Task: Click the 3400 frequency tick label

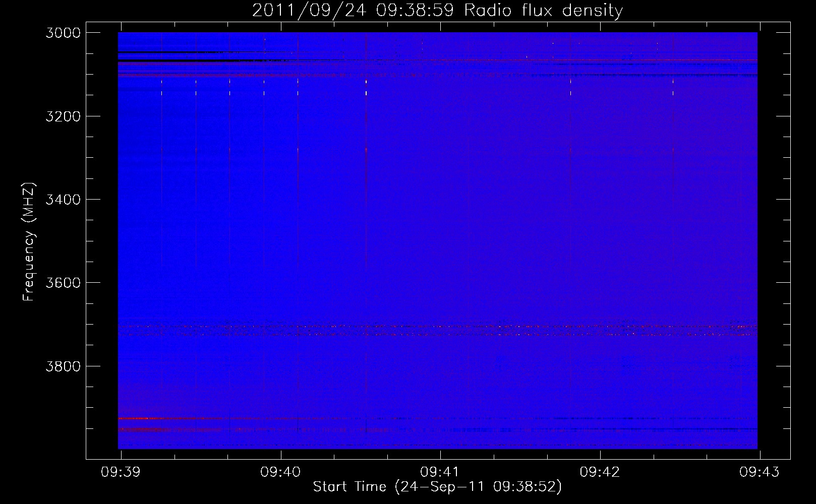Action: coord(63,200)
